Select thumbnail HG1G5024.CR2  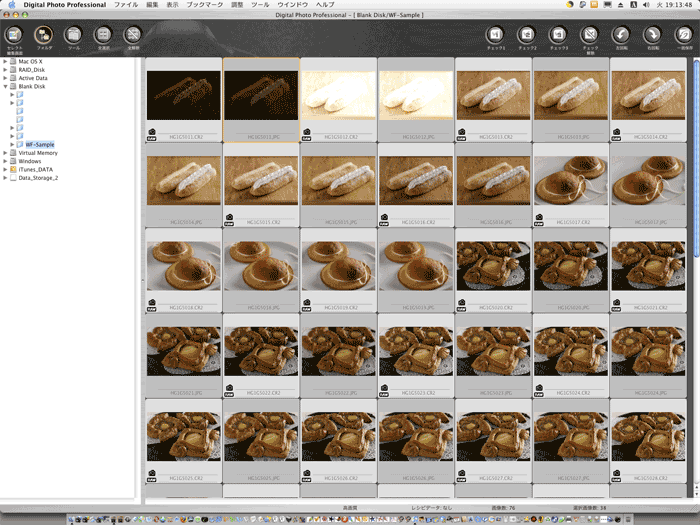coord(571,356)
